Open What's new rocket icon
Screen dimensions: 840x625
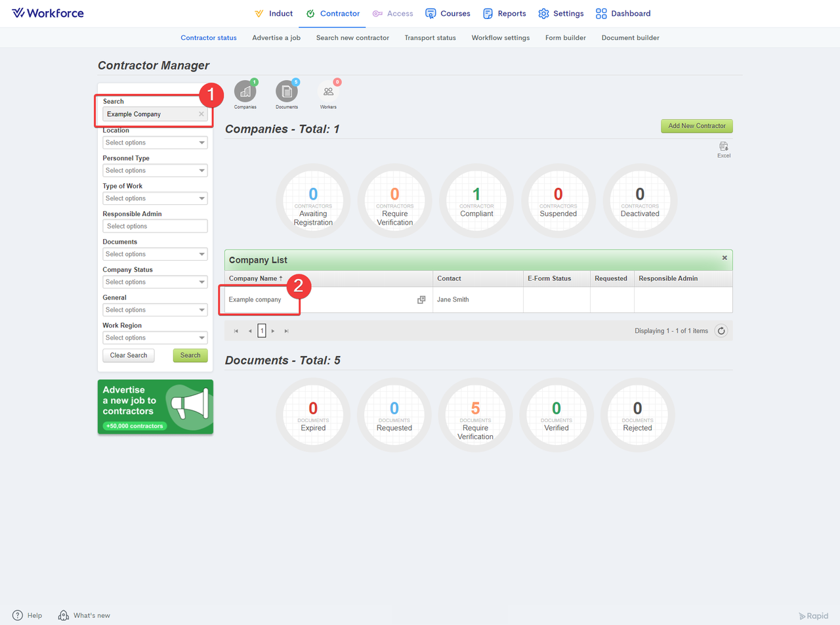click(x=64, y=615)
